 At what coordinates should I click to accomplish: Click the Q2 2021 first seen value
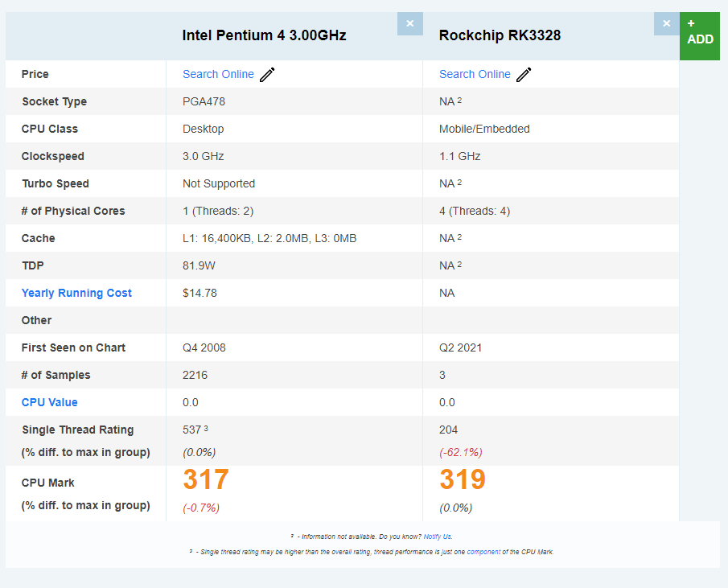[x=461, y=347]
